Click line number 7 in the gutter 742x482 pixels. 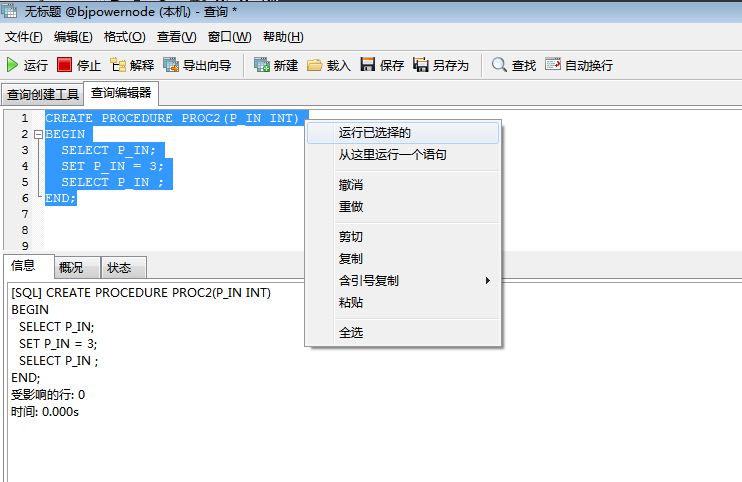pyautogui.click(x=25, y=214)
